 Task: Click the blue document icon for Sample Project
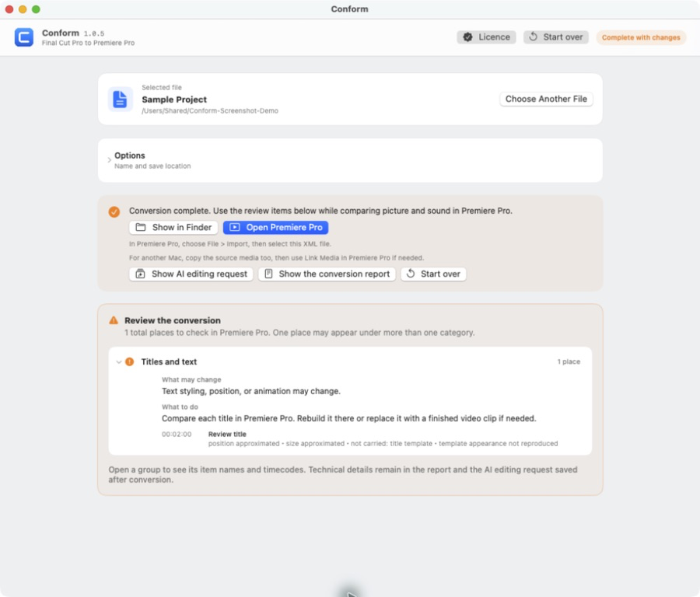point(120,99)
